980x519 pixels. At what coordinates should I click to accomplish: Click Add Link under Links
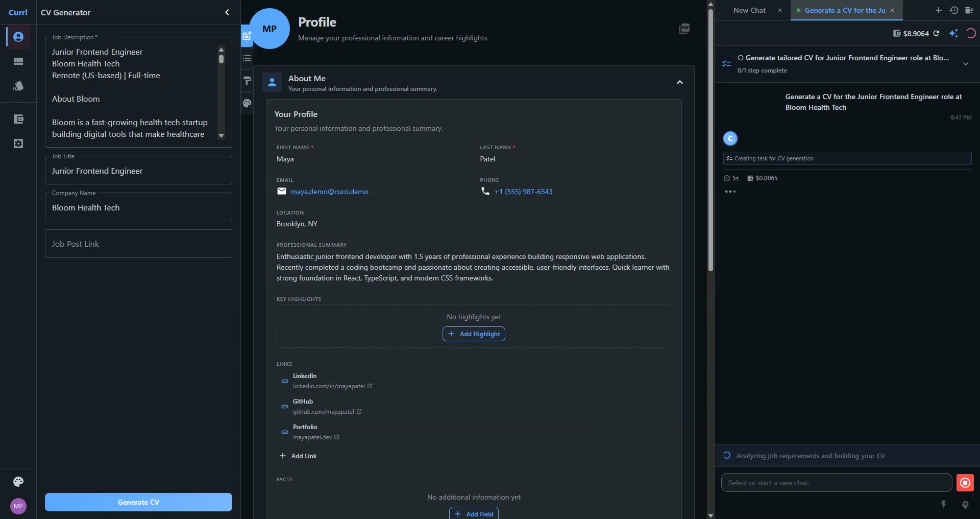click(298, 456)
